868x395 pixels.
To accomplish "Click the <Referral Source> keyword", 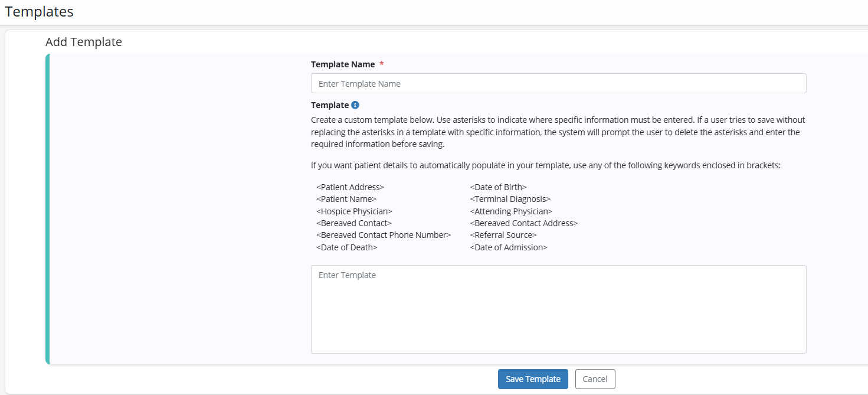I will click(x=503, y=235).
